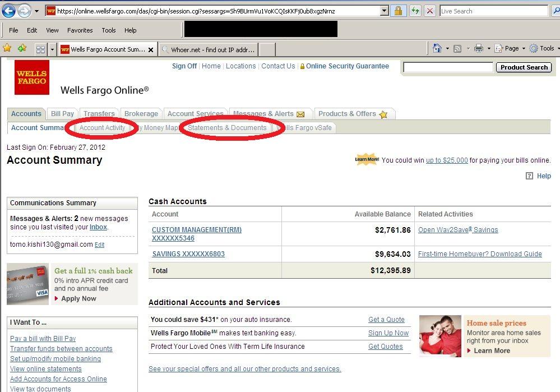Select the Transfers tab

pos(99,114)
